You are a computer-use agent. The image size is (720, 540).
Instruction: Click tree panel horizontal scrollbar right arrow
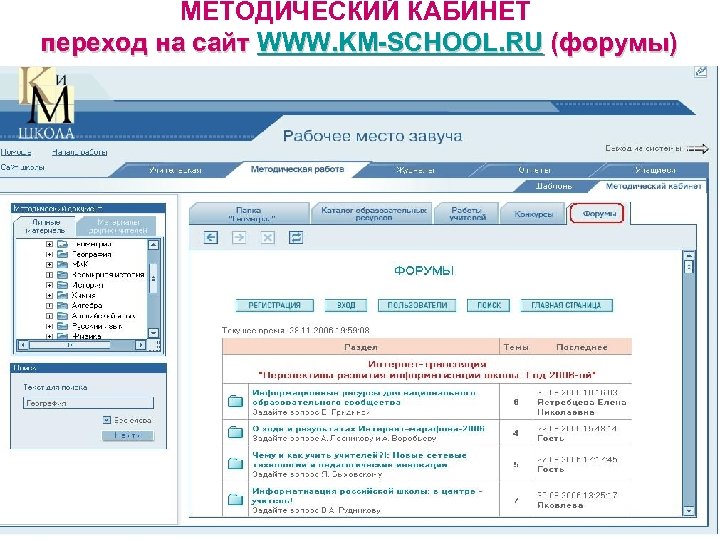[x=141, y=345]
